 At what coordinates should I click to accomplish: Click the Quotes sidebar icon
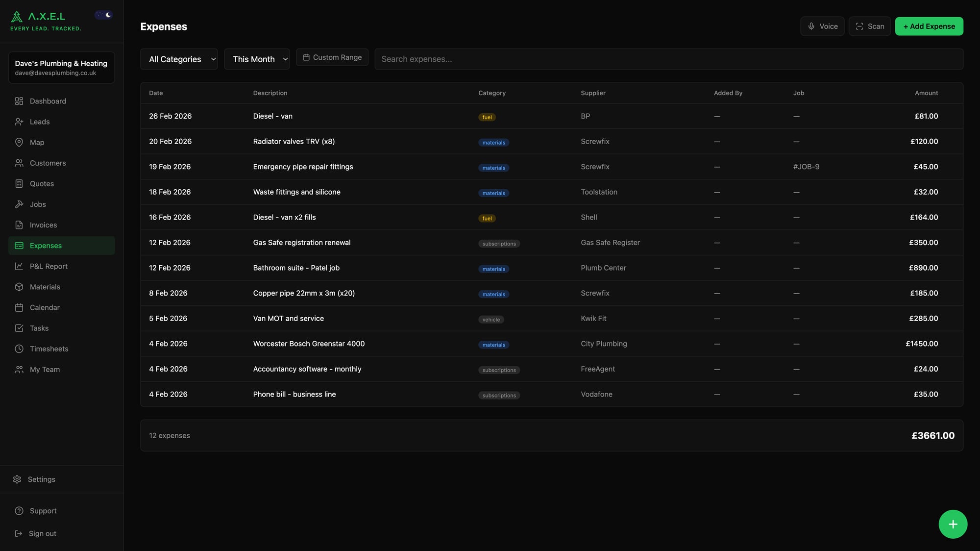tap(20, 183)
